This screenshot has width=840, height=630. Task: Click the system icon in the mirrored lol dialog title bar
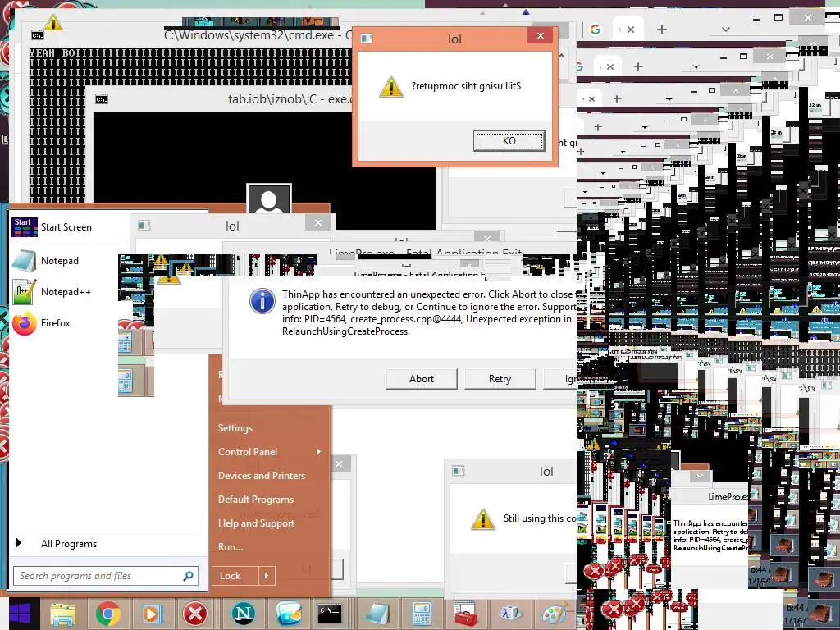[367, 38]
